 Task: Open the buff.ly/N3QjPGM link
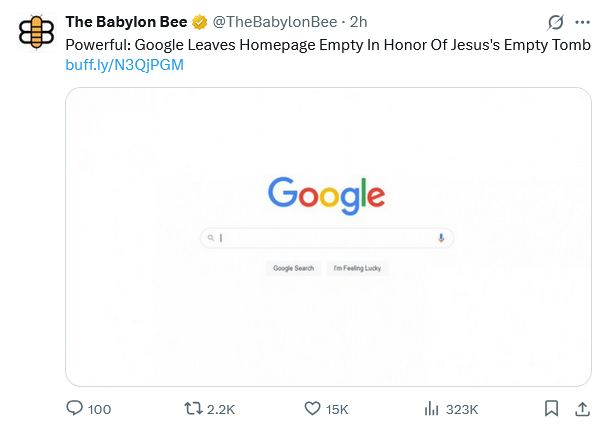(x=125, y=65)
